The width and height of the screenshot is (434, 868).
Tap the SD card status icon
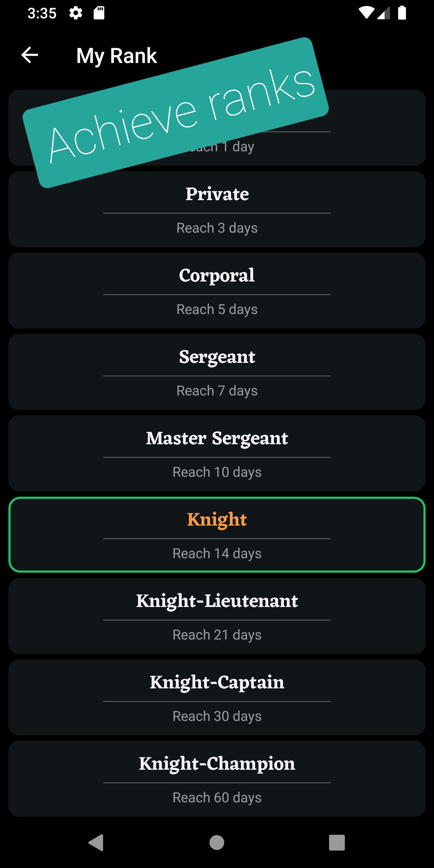coord(99,13)
